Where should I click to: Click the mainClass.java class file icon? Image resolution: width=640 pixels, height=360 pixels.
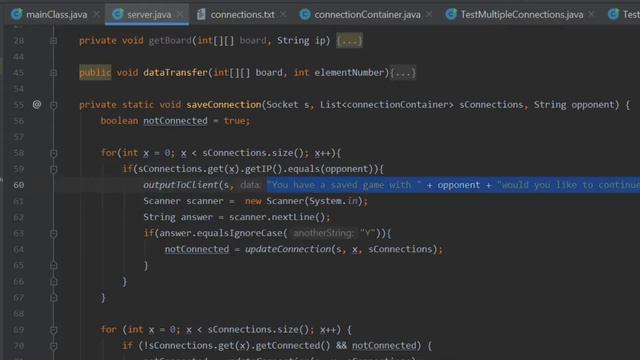point(16,14)
